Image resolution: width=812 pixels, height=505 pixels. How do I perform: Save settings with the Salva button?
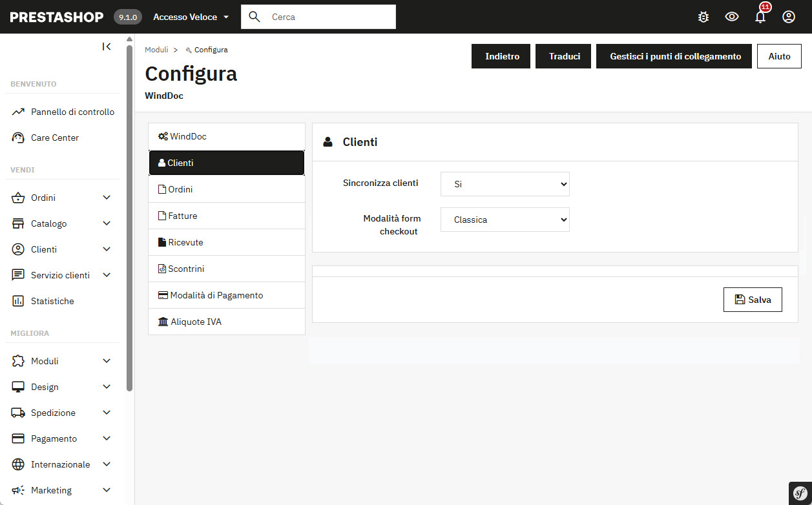point(753,300)
